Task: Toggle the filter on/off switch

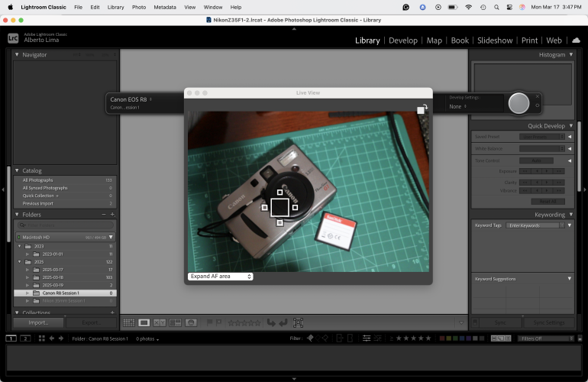Action: point(580,338)
